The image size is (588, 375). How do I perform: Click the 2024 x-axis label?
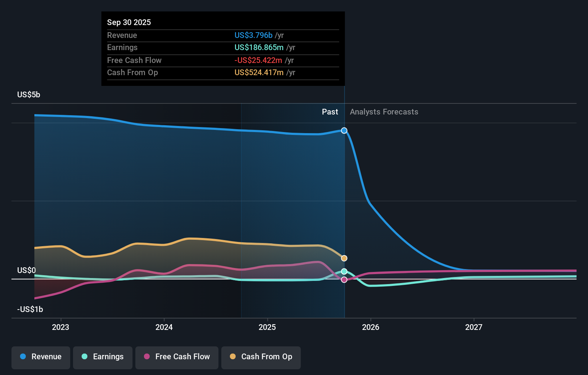tap(164, 327)
